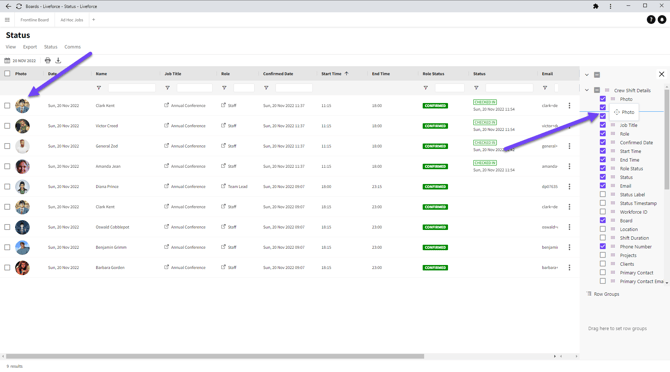Open filter icon for Email column

[x=545, y=88]
